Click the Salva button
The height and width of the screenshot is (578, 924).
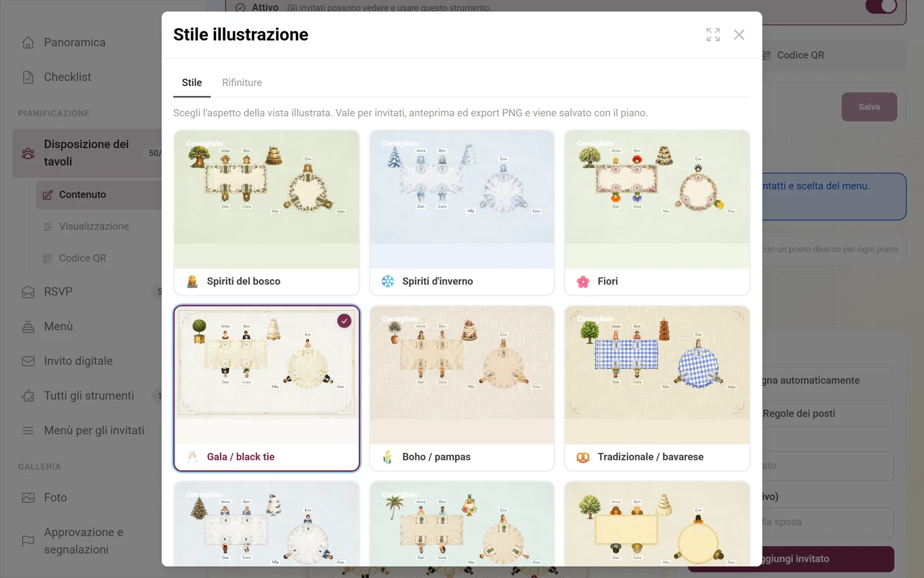click(x=869, y=107)
